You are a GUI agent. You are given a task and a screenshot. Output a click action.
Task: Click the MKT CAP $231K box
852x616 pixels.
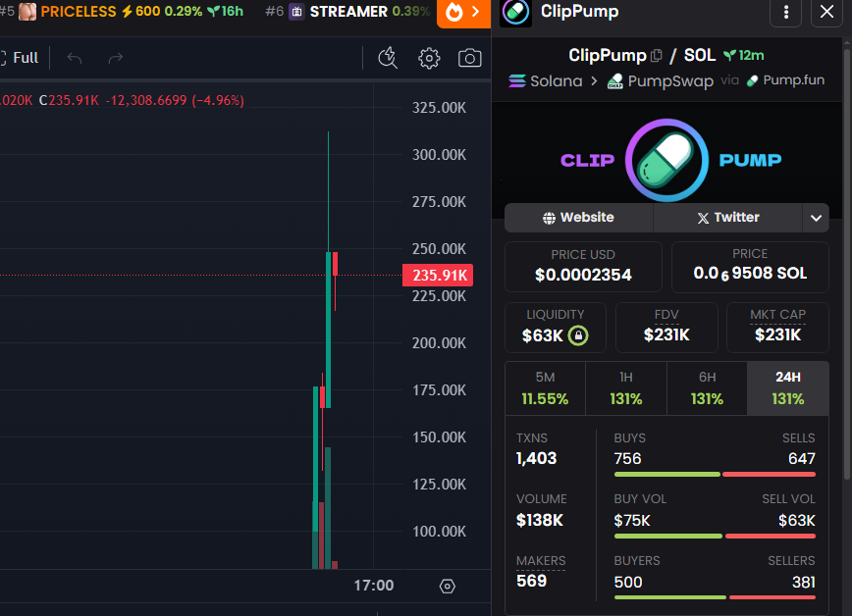tap(777, 328)
